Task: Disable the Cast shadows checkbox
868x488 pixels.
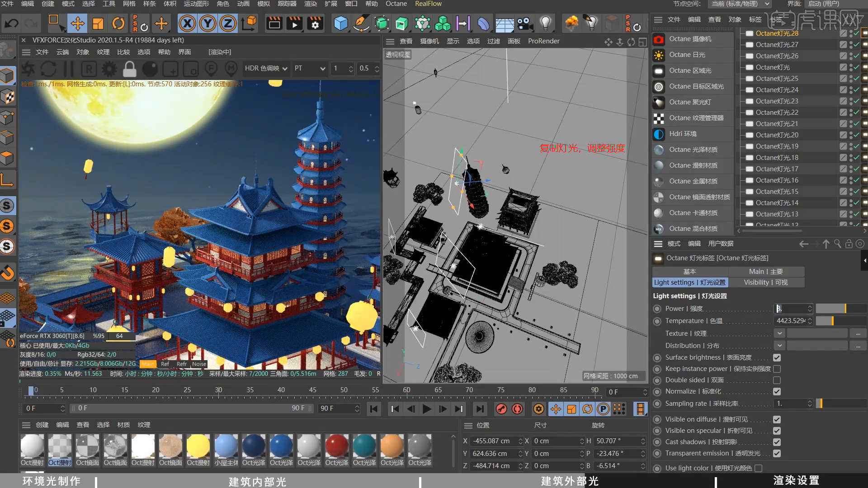Action: (x=777, y=442)
